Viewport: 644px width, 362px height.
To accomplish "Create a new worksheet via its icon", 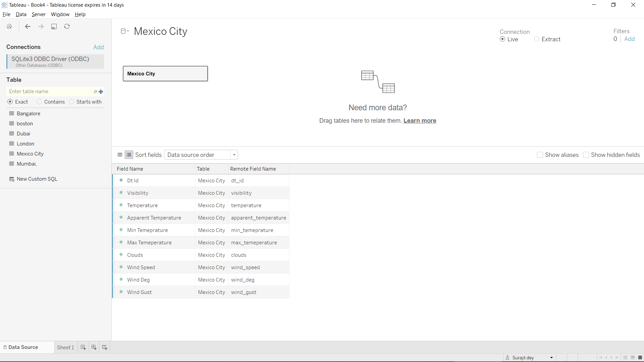I will pos(83,347).
